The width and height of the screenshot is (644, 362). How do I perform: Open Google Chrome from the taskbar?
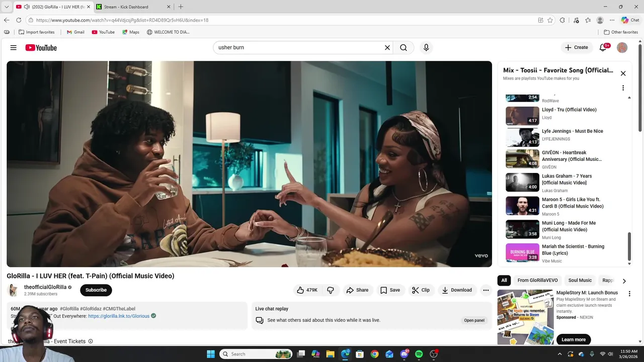374,354
